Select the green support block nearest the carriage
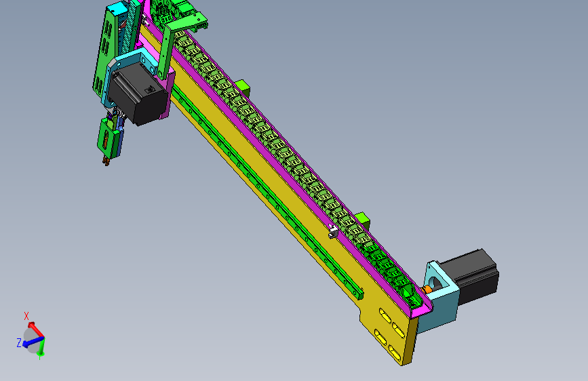This screenshot has width=588, height=381. pos(243,87)
